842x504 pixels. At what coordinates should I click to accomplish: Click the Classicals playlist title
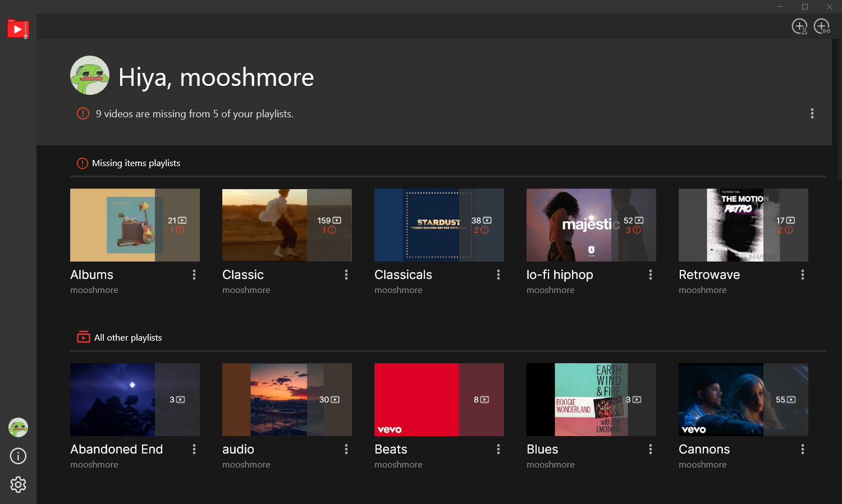tap(403, 274)
